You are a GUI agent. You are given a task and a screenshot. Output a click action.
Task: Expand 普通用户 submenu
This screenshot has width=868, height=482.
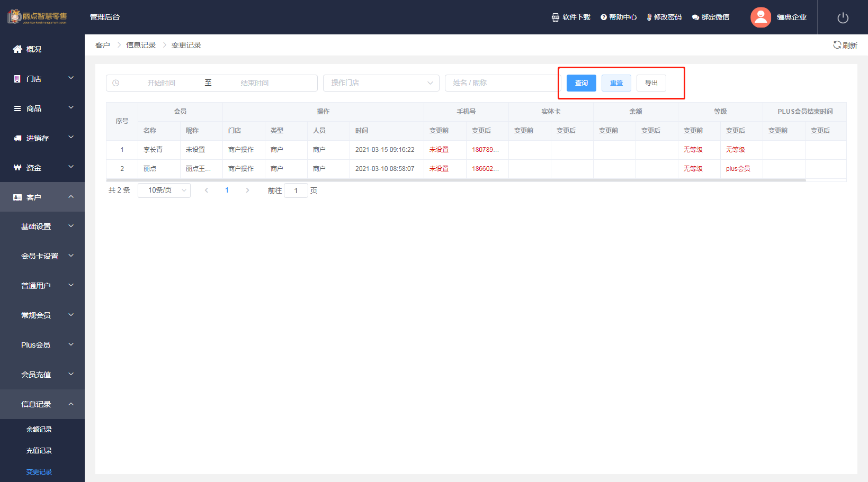tap(42, 286)
